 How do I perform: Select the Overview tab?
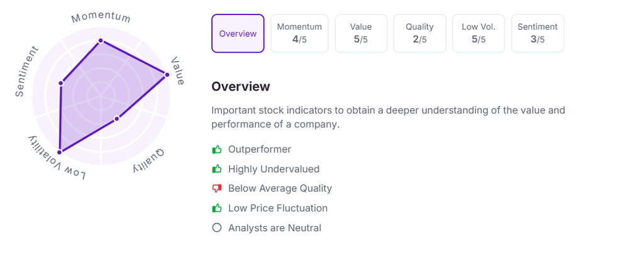tap(238, 33)
